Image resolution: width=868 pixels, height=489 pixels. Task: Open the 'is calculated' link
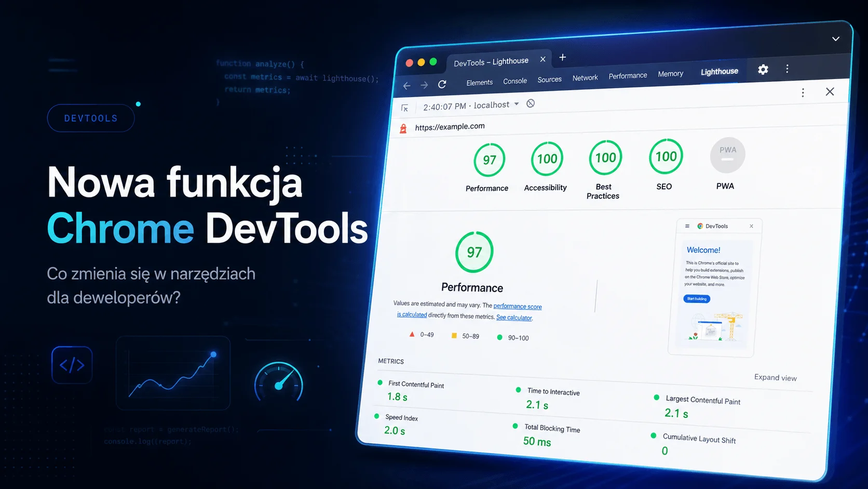(412, 314)
